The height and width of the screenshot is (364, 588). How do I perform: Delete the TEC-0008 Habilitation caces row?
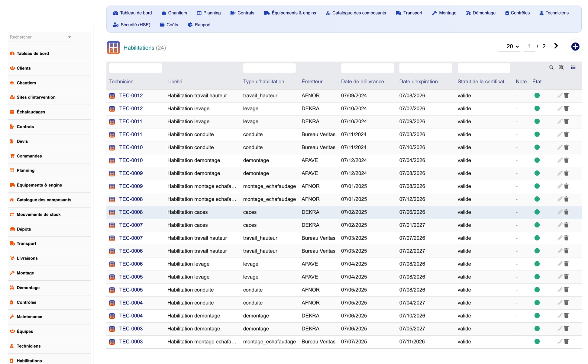click(x=566, y=212)
